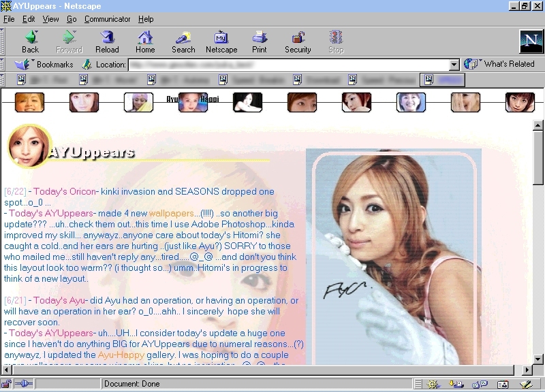
Task: Click the My Netscape button
Action: (x=221, y=41)
